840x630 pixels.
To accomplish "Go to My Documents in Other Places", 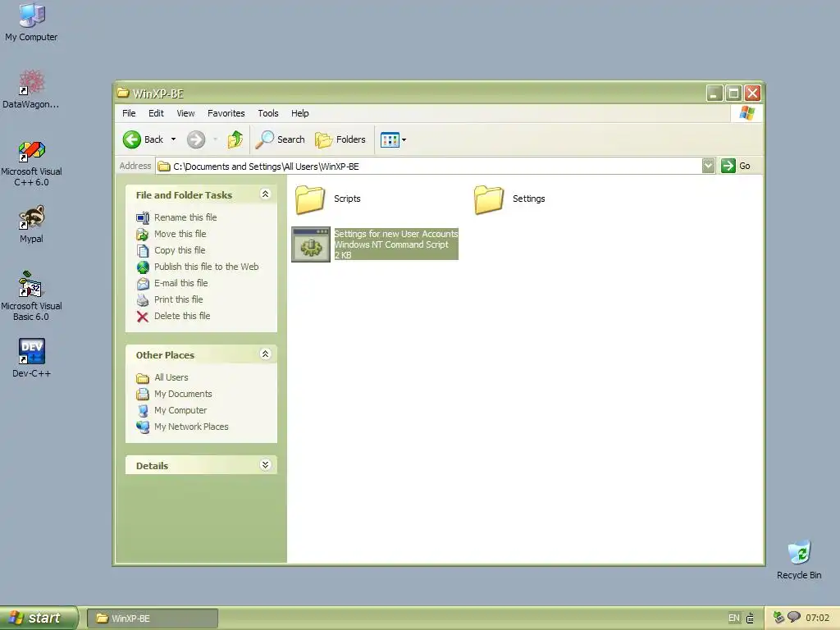I will pos(183,395).
